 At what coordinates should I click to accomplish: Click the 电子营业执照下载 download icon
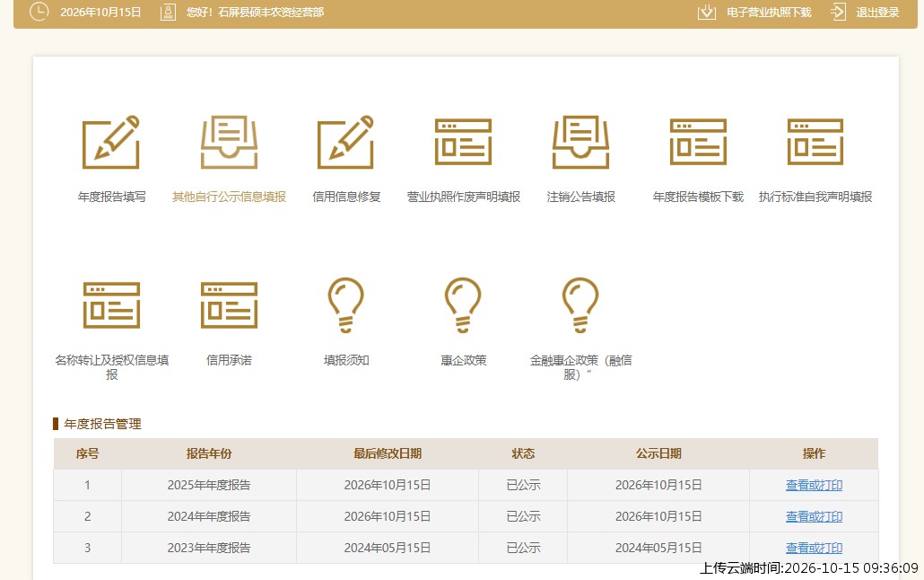707,12
